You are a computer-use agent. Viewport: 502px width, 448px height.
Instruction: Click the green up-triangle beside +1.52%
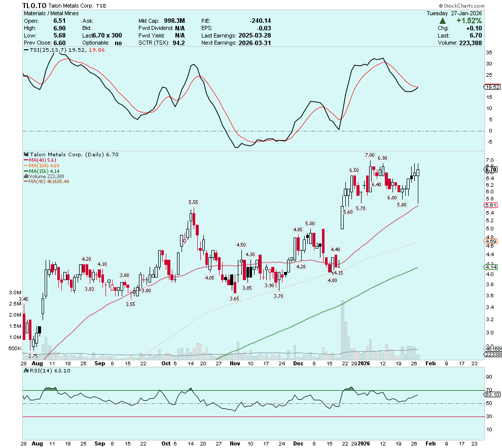[443, 21]
